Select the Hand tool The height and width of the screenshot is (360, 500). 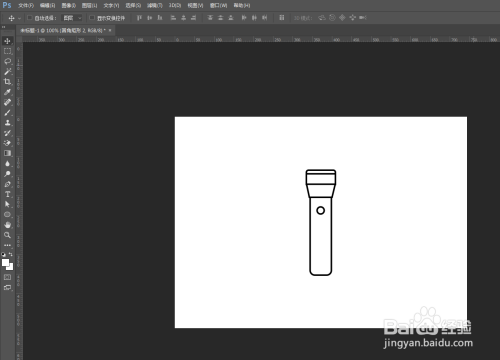tap(7, 225)
